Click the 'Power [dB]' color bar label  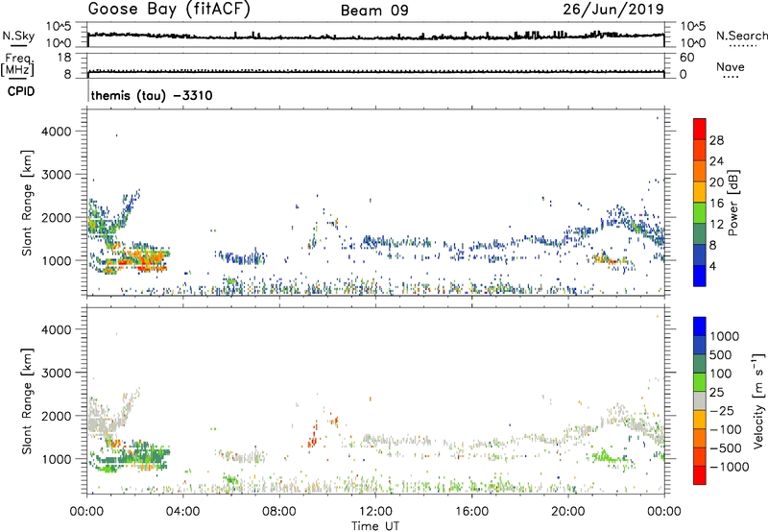coord(732,203)
